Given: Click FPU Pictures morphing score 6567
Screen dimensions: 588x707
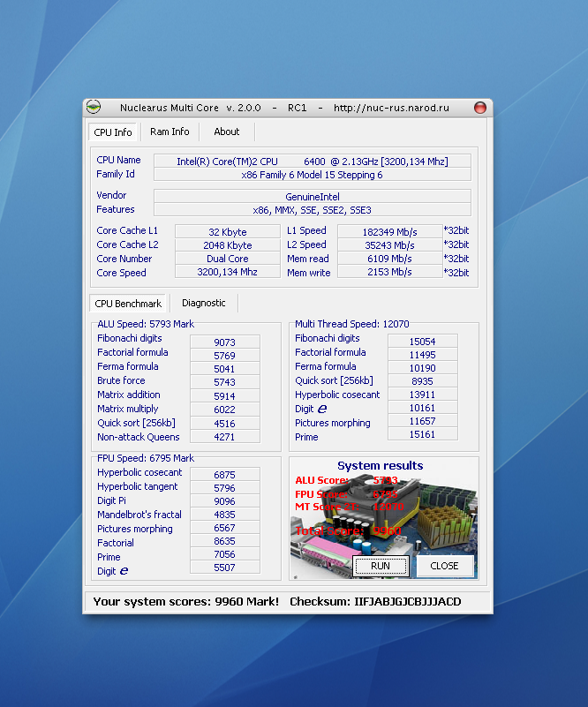Looking at the screenshot, I should coord(224,528).
